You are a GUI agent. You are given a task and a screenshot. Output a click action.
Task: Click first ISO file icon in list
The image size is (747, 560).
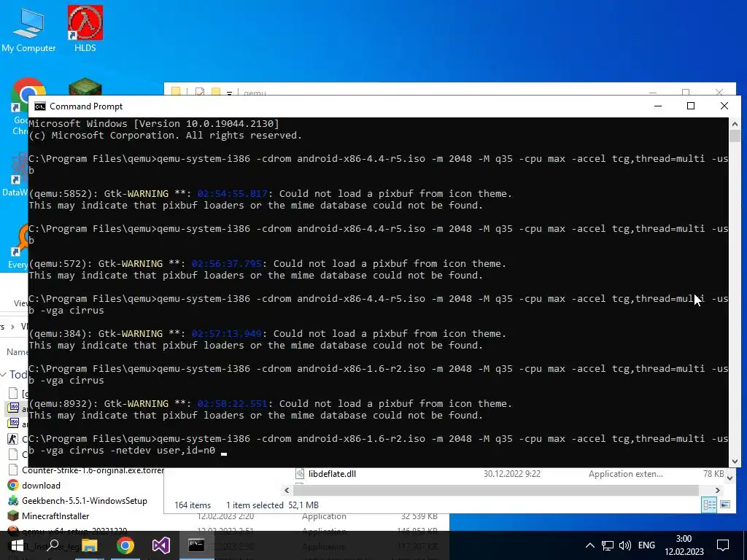pos(13,408)
